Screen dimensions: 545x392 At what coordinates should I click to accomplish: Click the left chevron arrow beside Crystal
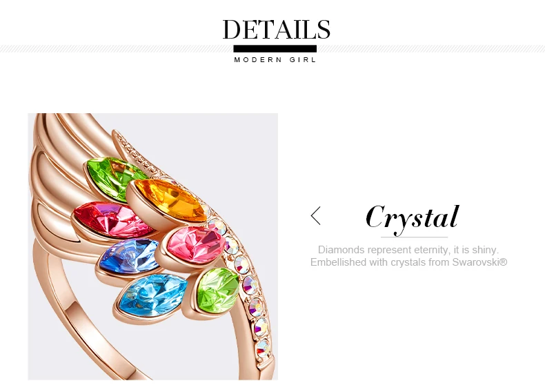315,215
